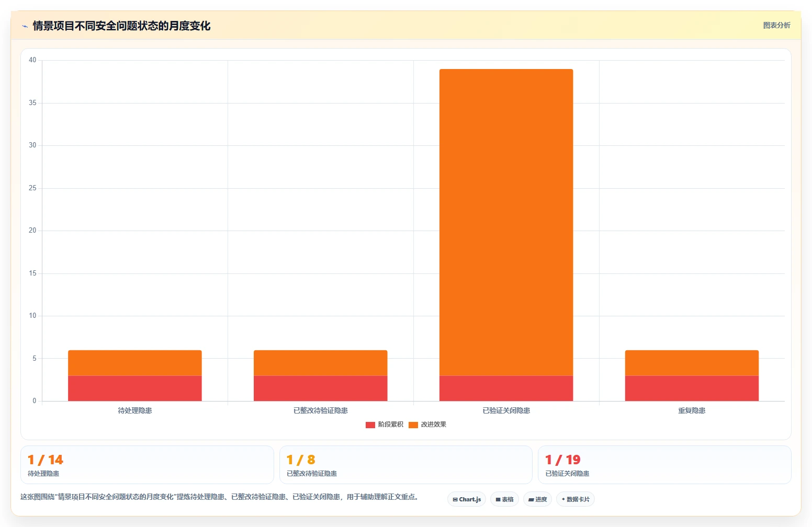Click the lightning icon beside the chart title
This screenshot has width=812, height=527.
click(x=25, y=26)
